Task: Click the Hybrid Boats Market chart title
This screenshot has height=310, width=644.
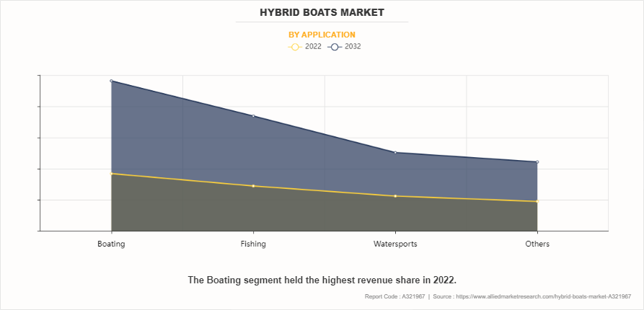Action: point(322,12)
